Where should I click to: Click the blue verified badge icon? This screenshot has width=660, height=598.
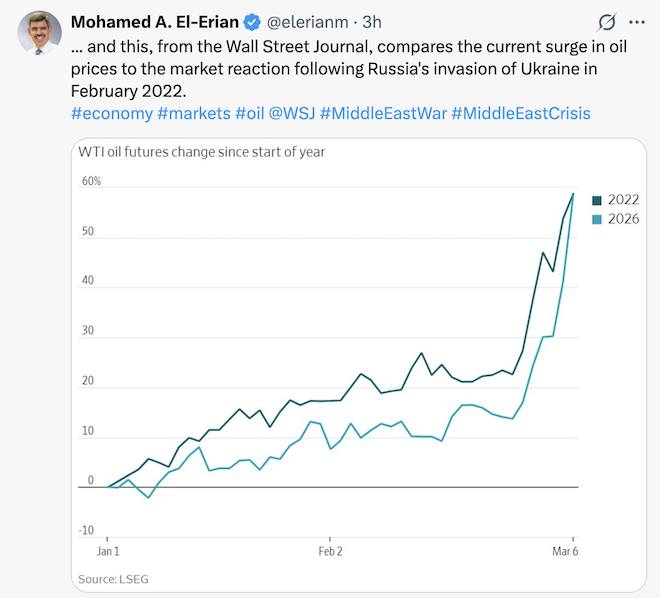pos(254,22)
